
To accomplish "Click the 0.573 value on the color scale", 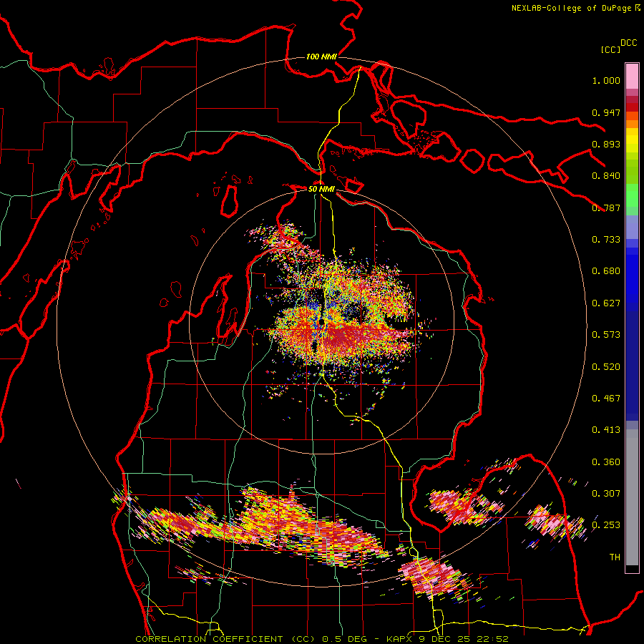I will point(606,335).
